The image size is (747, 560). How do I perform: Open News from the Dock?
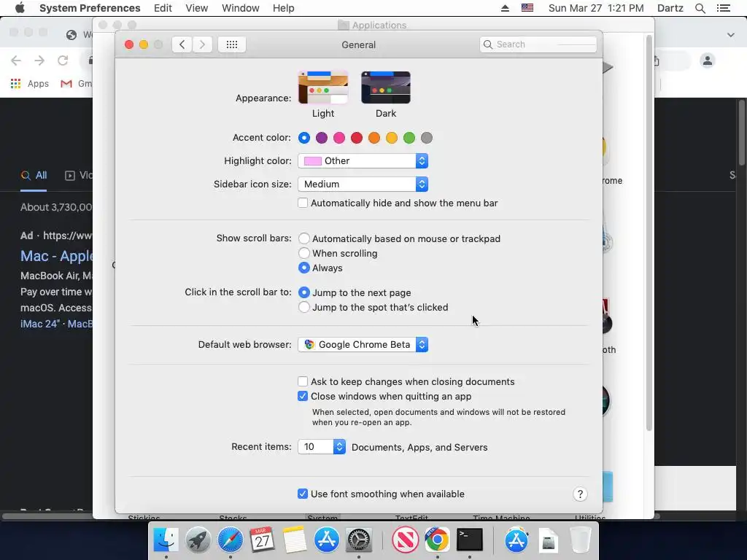(x=405, y=540)
